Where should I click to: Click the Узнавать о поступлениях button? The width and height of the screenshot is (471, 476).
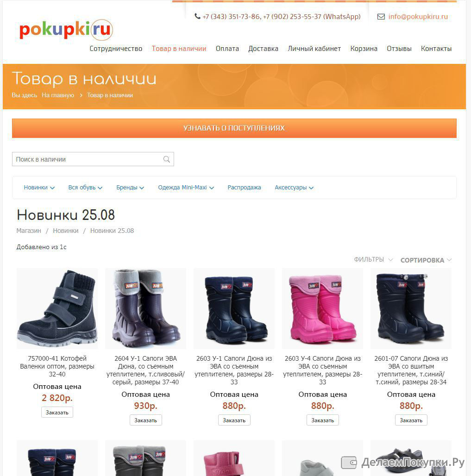point(234,128)
